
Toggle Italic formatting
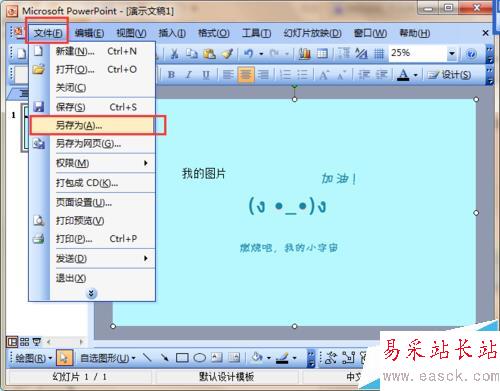(189, 75)
